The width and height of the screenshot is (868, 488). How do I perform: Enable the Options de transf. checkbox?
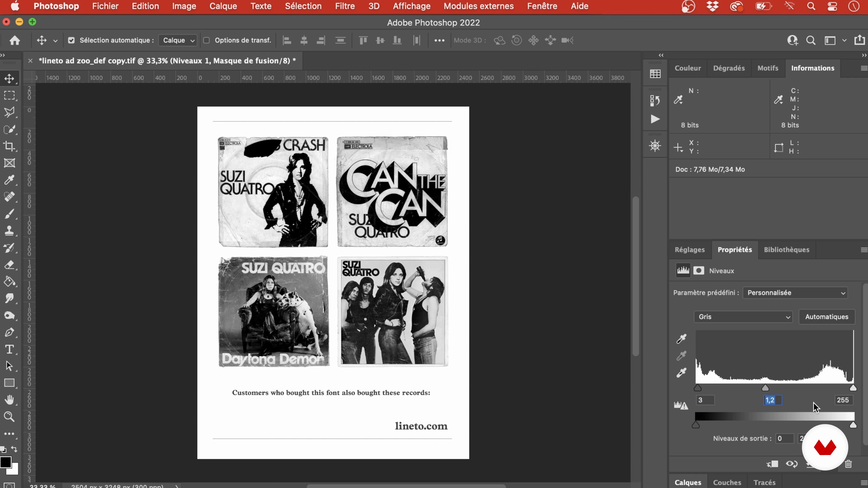[207, 40]
